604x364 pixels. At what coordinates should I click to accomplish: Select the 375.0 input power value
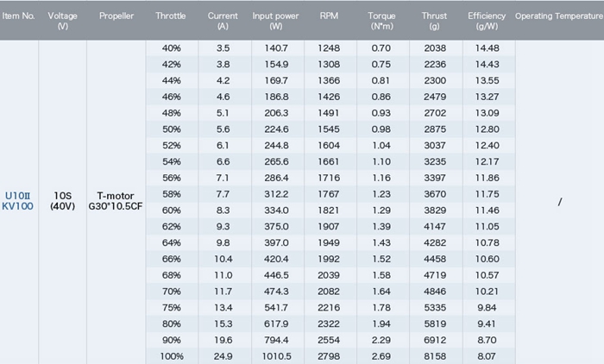pyautogui.click(x=276, y=227)
